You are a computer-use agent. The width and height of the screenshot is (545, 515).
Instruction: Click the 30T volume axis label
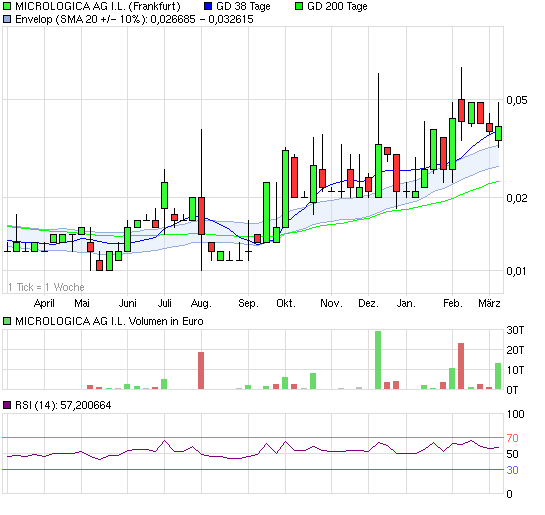tap(515, 330)
